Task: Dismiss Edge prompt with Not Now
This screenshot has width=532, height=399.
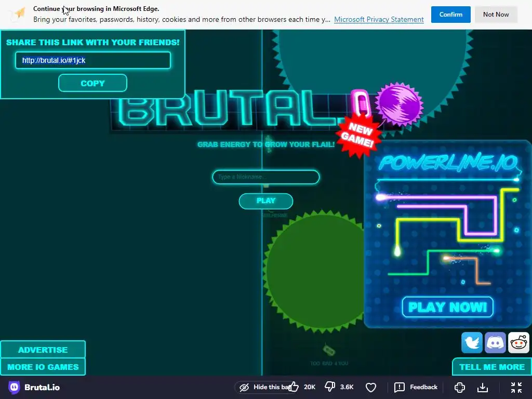Action: [x=496, y=14]
